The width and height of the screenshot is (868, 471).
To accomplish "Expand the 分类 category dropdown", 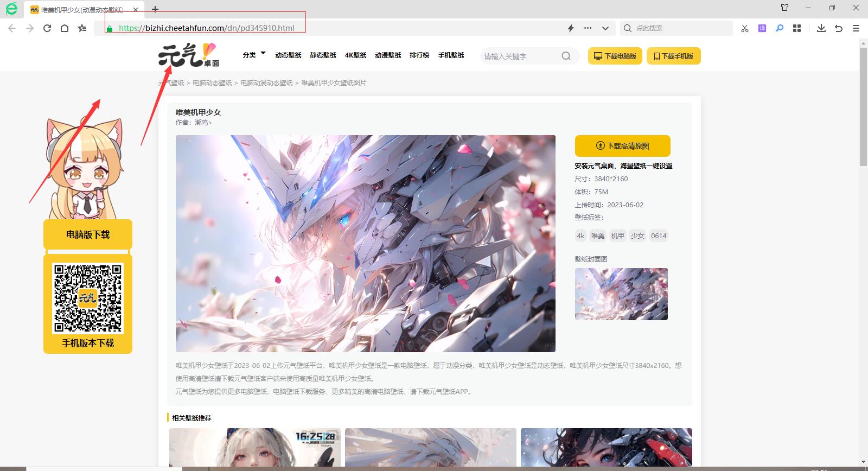I will pyautogui.click(x=254, y=55).
